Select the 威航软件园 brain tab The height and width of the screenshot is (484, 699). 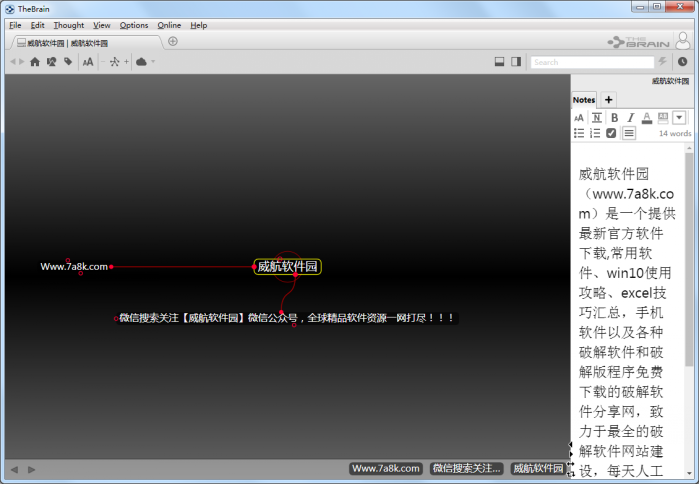point(86,43)
